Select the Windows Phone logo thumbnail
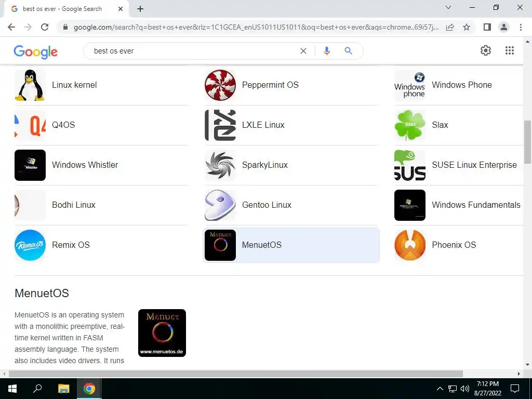The width and height of the screenshot is (532, 399). [x=410, y=85]
